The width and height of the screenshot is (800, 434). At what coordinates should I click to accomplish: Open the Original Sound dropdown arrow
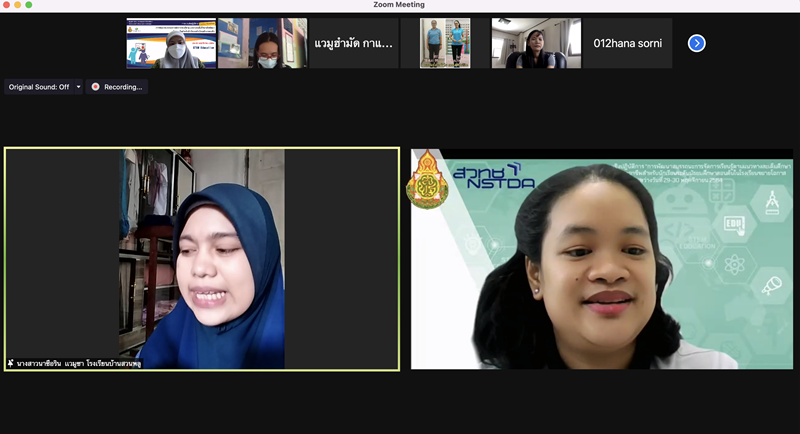point(78,87)
